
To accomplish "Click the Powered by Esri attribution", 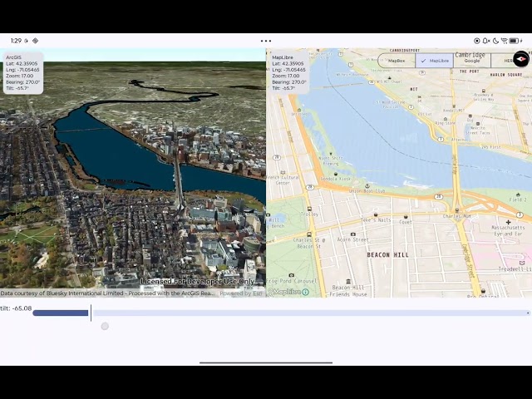I will coord(241,293).
